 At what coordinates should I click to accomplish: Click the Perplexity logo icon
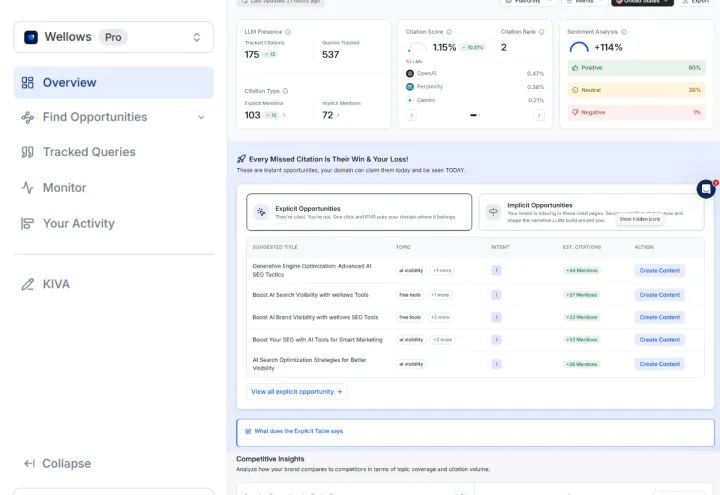[x=410, y=87]
